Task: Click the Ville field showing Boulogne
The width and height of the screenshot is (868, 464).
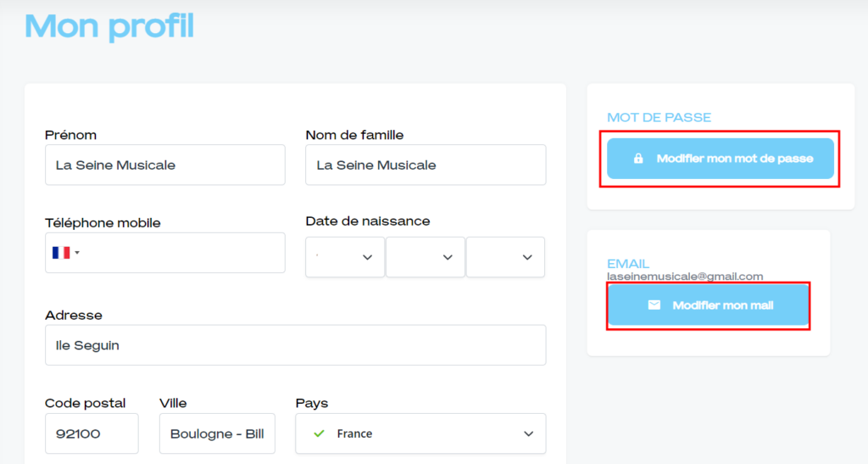Action: click(217, 433)
